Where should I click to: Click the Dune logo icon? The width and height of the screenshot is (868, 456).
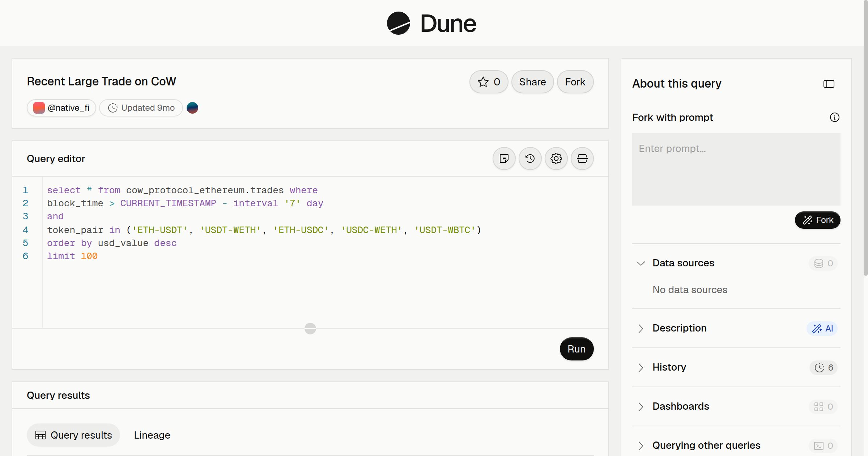pyautogui.click(x=398, y=23)
